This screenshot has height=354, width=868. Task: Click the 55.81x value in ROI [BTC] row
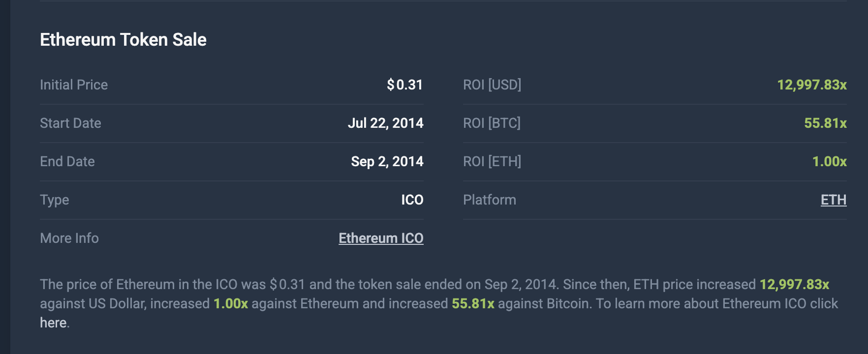(825, 123)
